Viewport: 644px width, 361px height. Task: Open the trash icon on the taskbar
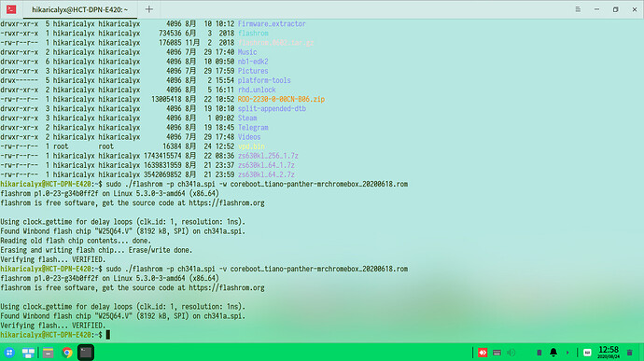[630, 353]
